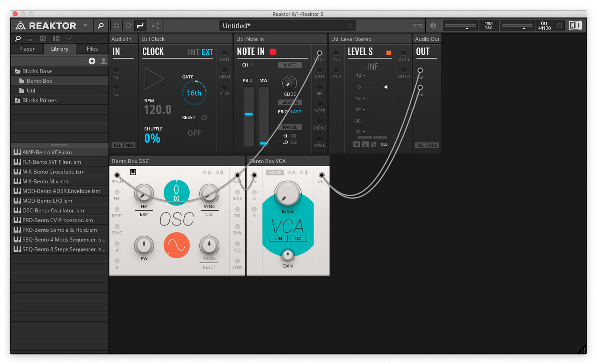This screenshot has height=364, width=597.
Task: Click DEL on the Audio In block
Action: click(117, 145)
